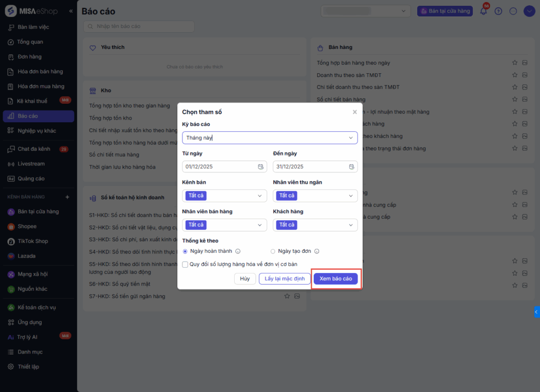Select the Ngày hoàn thành radio option
This screenshot has width=540, height=392.
tap(185, 251)
